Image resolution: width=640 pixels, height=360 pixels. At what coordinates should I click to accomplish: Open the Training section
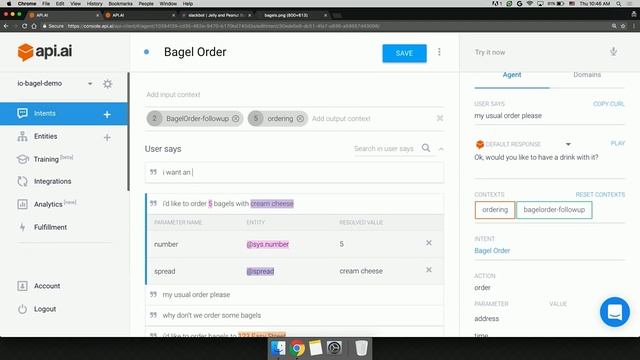tap(46, 159)
